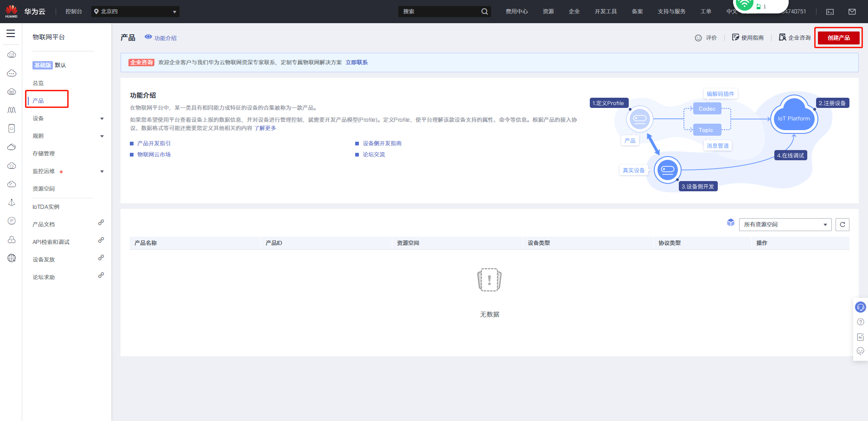Open the 论坛交流 link

(x=374, y=155)
